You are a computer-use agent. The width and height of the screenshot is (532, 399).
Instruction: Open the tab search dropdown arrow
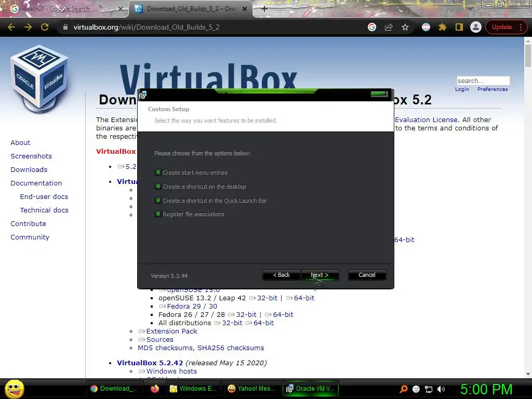(470, 8)
